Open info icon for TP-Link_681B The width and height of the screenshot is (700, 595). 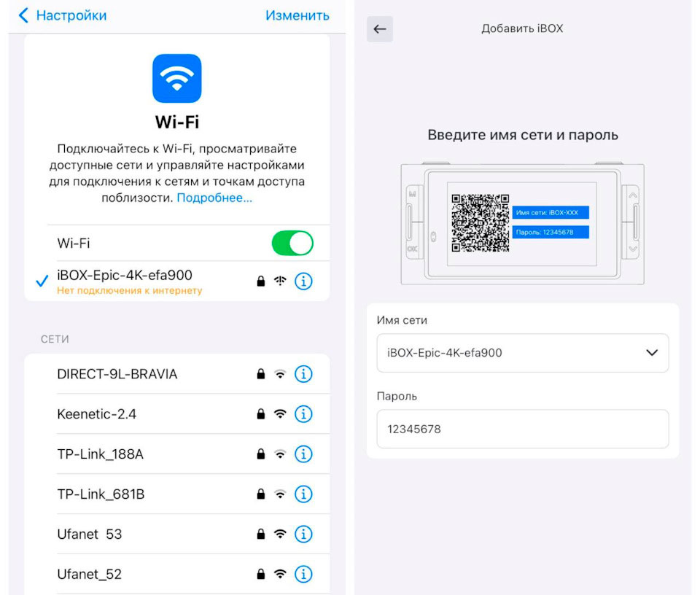coord(303,494)
